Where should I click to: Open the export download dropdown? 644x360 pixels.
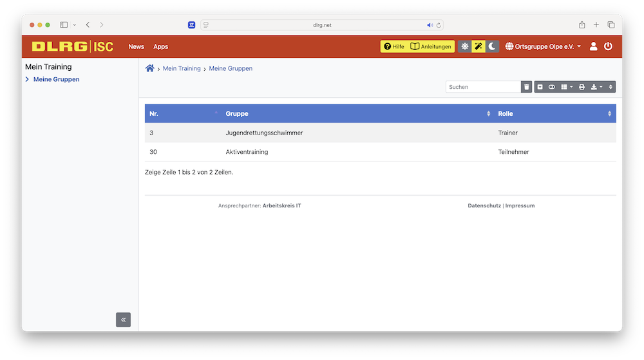pos(596,87)
